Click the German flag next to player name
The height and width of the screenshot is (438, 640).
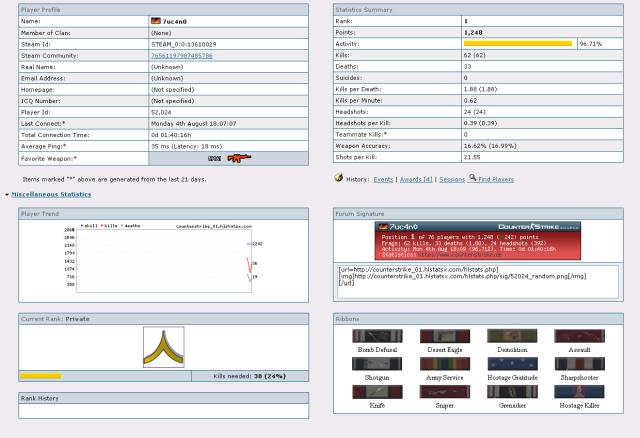tap(156, 20)
